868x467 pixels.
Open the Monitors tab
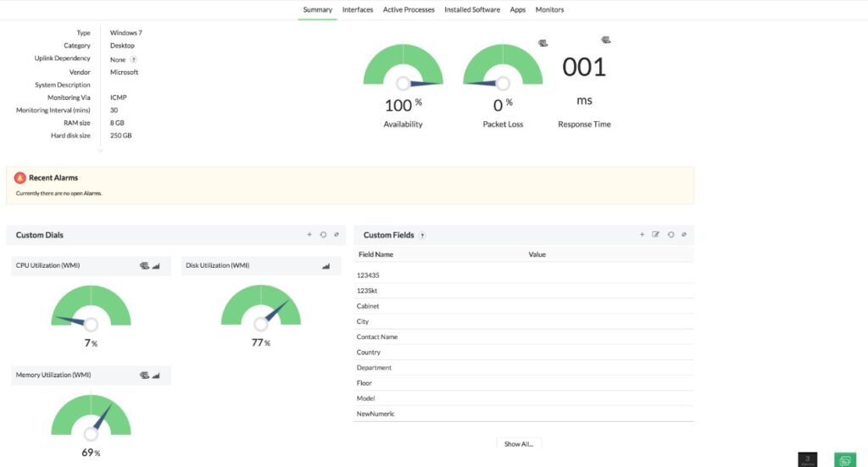point(549,10)
